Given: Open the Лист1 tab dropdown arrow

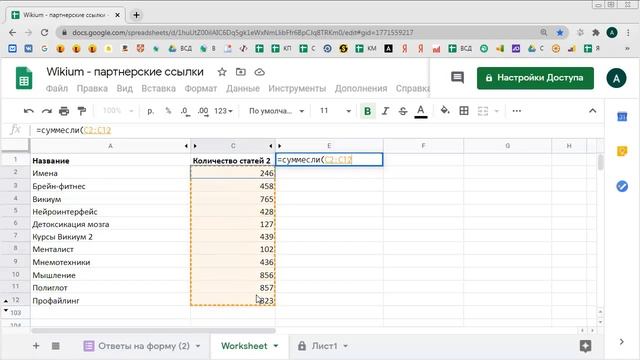Looking at the screenshot, I should coord(346,346).
